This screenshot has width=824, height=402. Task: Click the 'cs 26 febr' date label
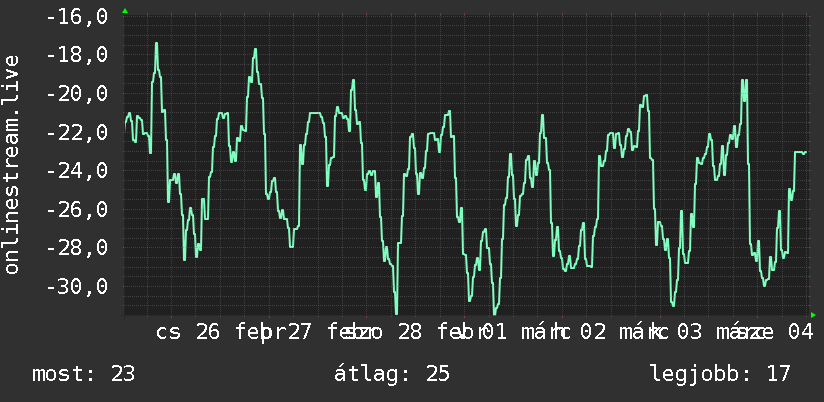coord(221,332)
